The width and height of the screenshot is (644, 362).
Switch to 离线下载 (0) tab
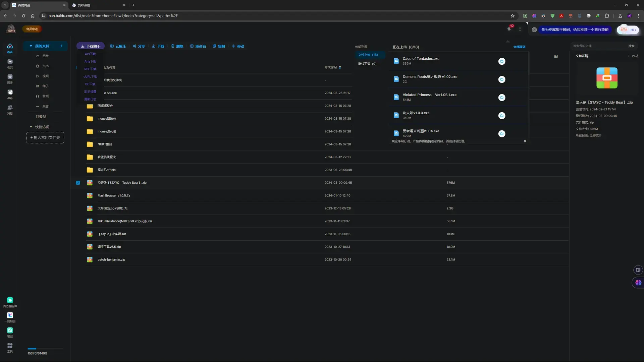pos(367,64)
